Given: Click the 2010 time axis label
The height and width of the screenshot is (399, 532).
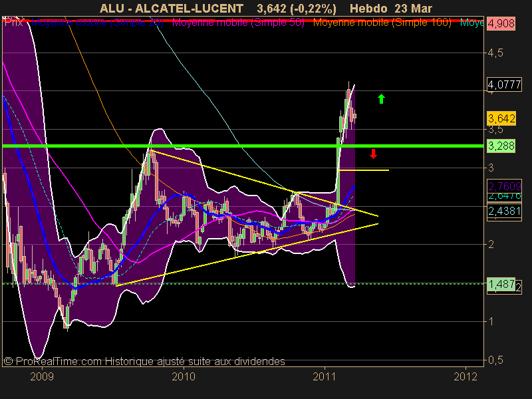Looking at the screenshot, I should coord(184,376).
